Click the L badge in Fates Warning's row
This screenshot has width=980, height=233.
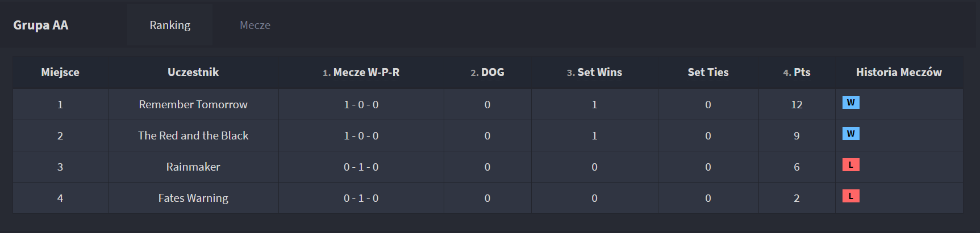click(x=850, y=196)
